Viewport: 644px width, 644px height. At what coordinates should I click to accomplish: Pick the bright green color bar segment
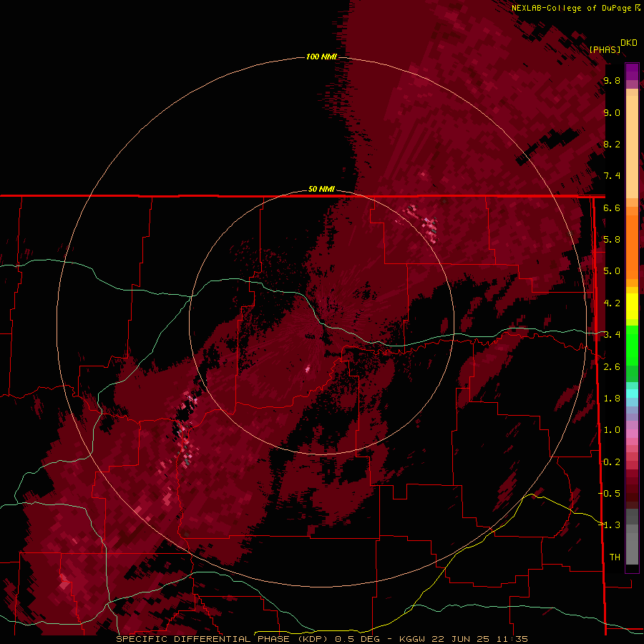click(632, 345)
